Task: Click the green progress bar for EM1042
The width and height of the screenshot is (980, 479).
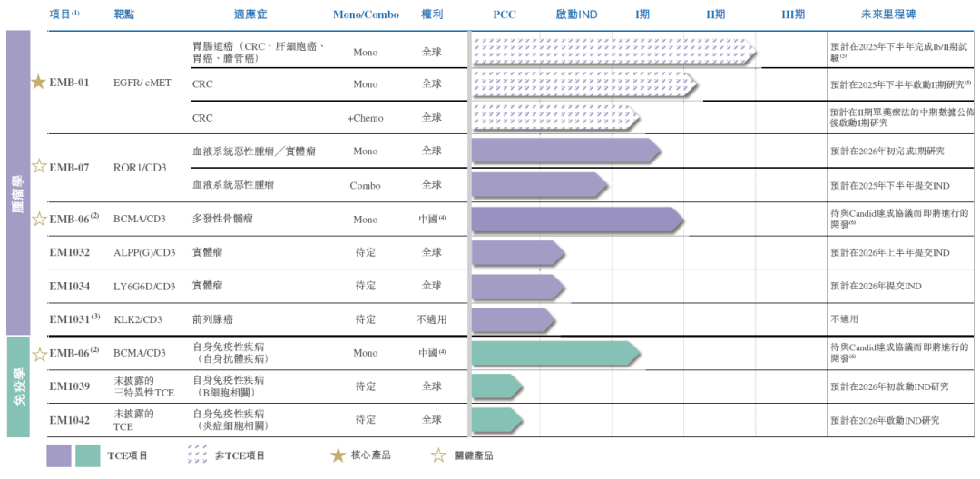Action: tap(497, 420)
